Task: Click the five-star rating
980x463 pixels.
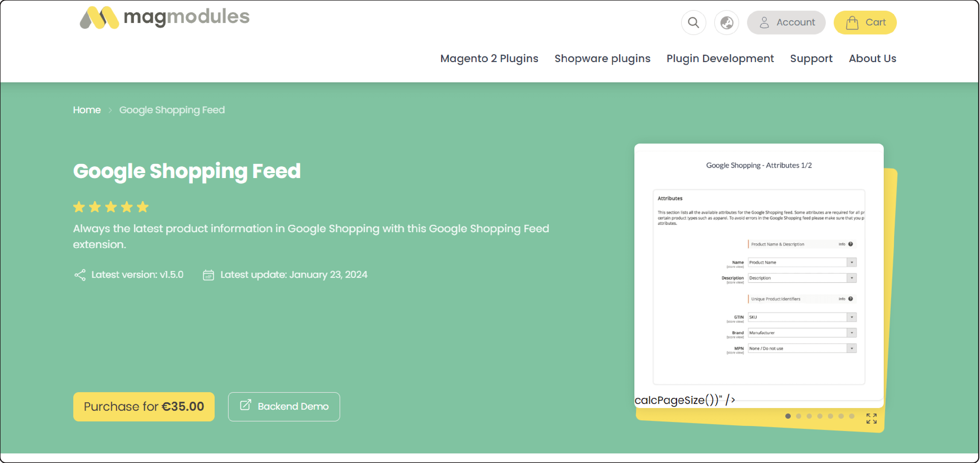Action: [x=111, y=207]
